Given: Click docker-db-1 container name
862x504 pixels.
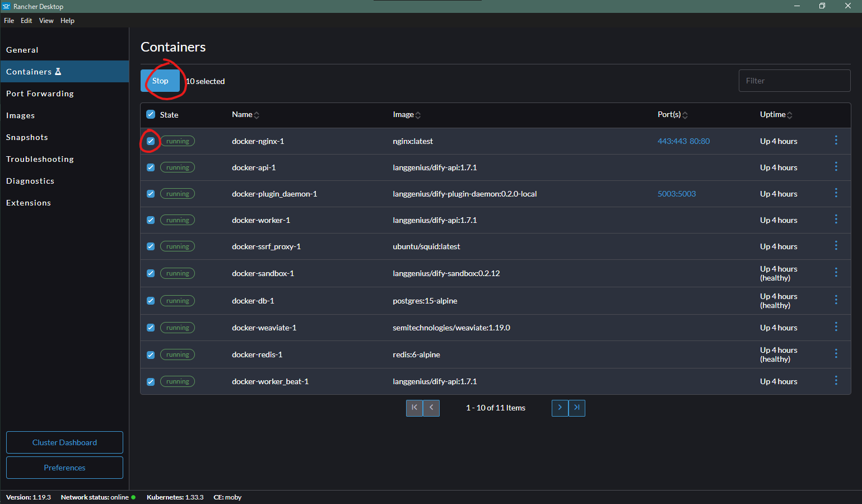Looking at the screenshot, I should tap(253, 301).
